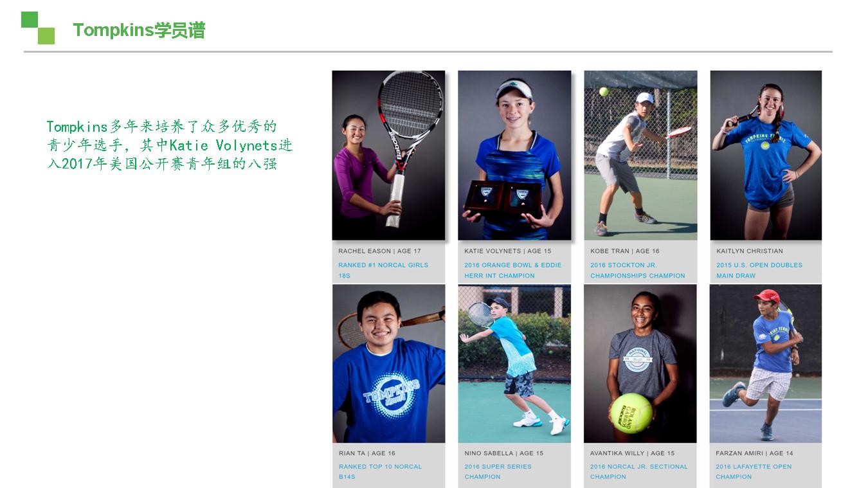Open Farzan Amiri's running photo

pos(765,363)
